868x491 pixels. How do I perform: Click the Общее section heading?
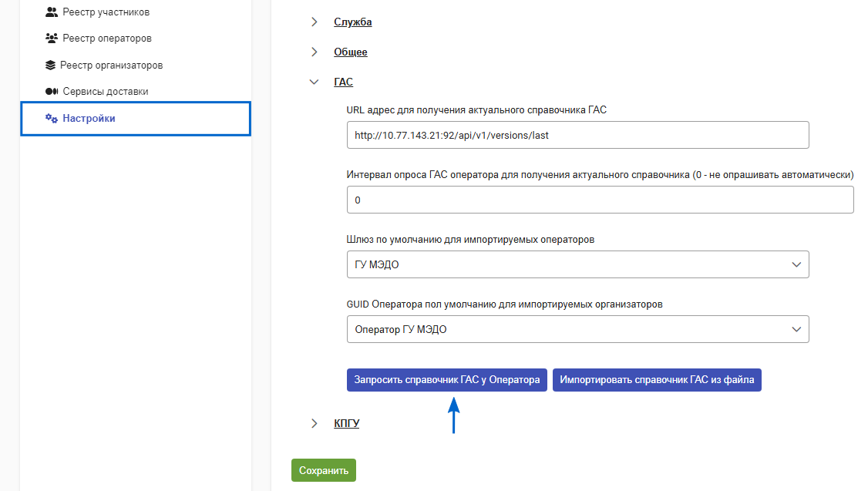[x=351, y=52]
